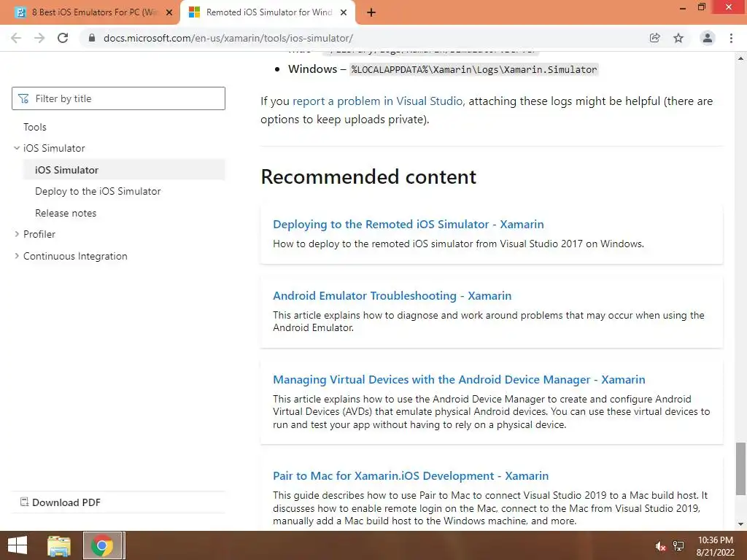Open Deploying to the Remoted iOS Simulator

tap(409, 225)
